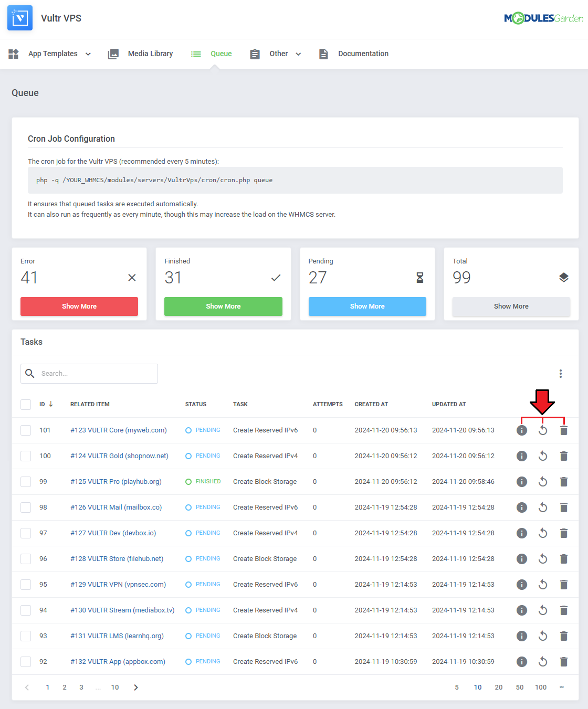Image resolution: width=588 pixels, height=709 pixels.
Task: Show more Error tasks
Action: coord(79,306)
